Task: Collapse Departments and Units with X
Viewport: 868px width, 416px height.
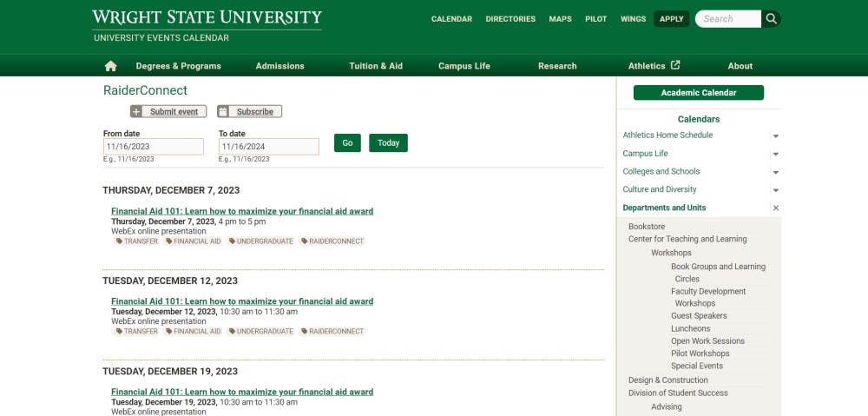Action: (x=775, y=208)
